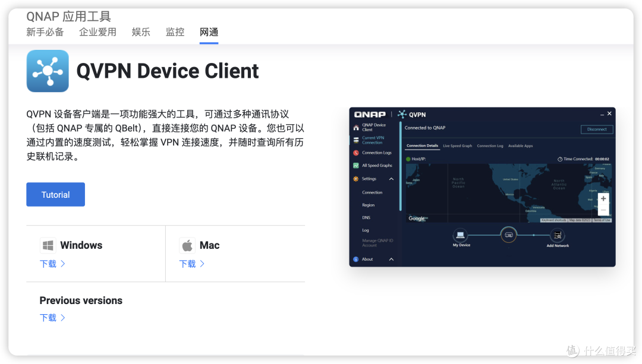Click the chevron next to Mac 下载
The height and width of the screenshot is (364, 642).
pos(202,264)
